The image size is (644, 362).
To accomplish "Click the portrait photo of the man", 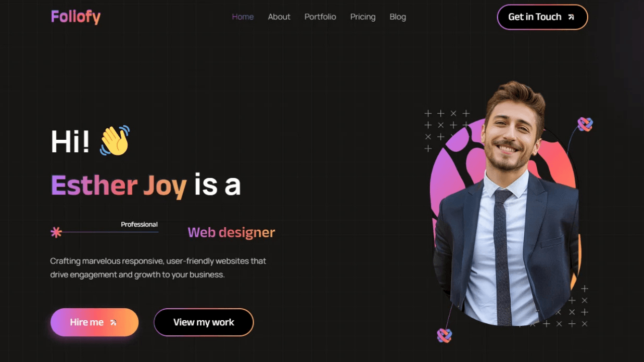I will 506,204.
